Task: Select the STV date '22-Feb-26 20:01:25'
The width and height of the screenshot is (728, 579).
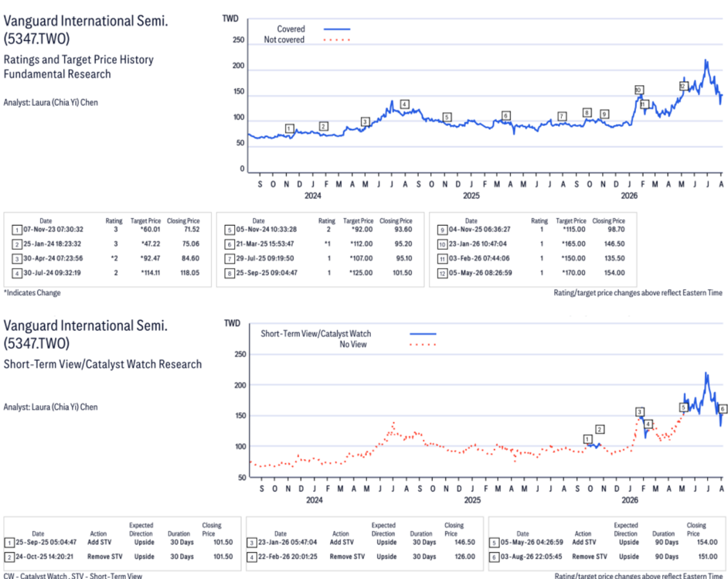Action: (x=287, y=557)
